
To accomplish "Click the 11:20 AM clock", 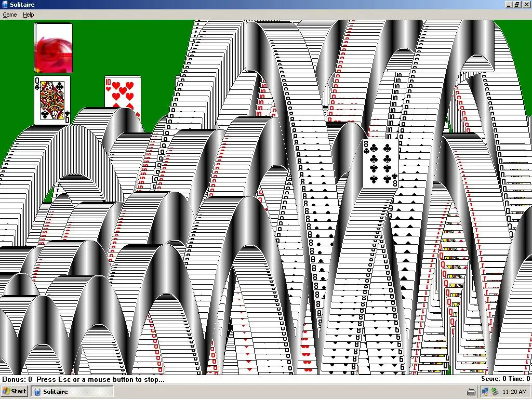I will 514,392.
